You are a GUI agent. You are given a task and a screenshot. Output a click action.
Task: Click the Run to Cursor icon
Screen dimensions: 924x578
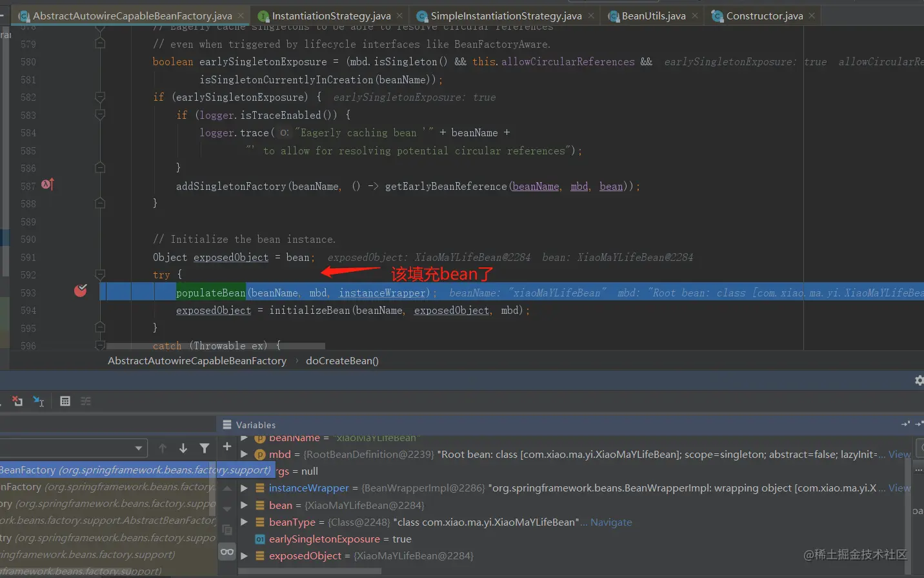click(39, 401)
